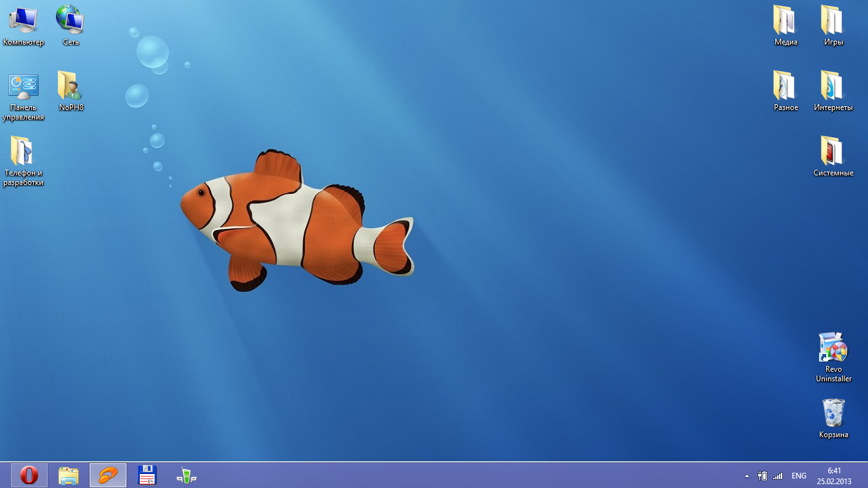This screenshot has width=868, height=488.
Task: Show hidden tray icons arrow
Action: tap(747, 476)
